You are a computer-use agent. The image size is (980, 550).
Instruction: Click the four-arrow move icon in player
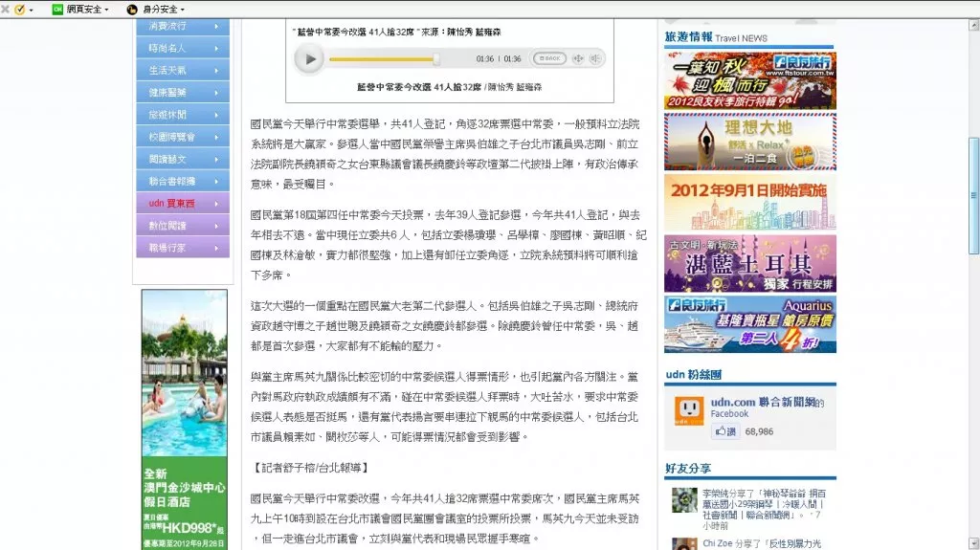coord(578,58)
